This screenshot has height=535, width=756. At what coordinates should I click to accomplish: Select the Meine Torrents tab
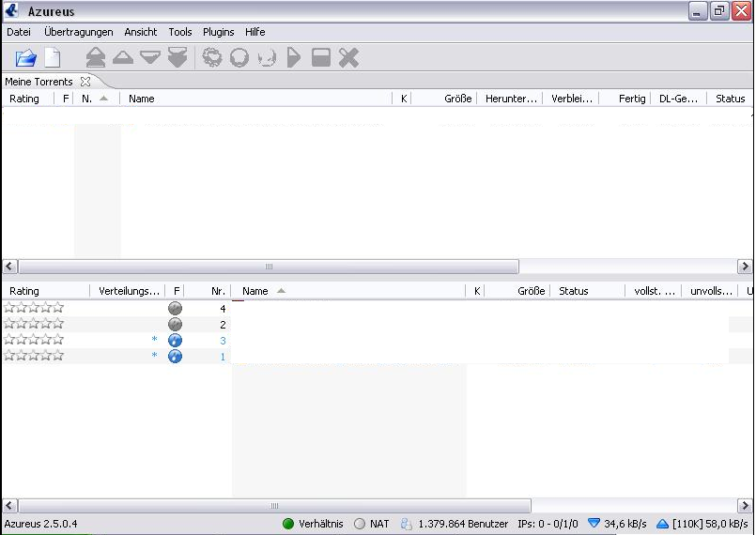pos(39,82)
